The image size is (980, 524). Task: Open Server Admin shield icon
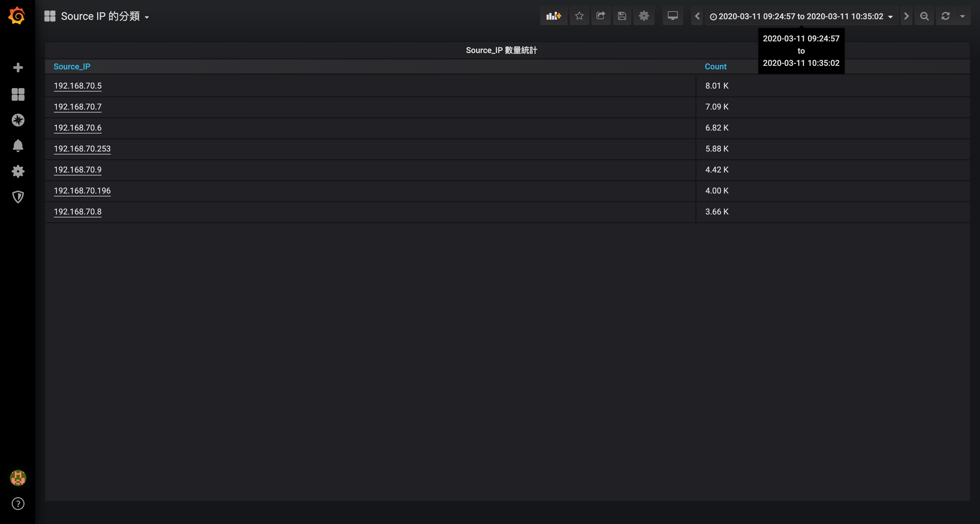pos(18,197)
